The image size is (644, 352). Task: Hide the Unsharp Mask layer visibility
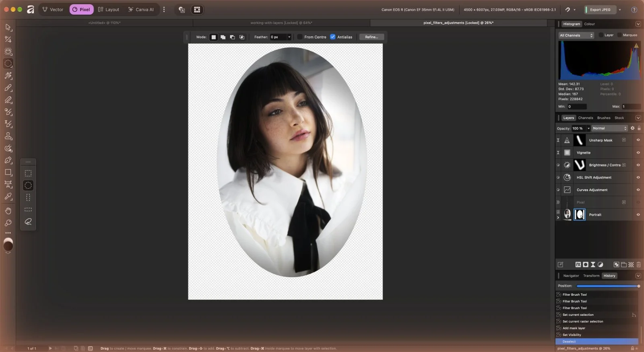pos(638,140)
